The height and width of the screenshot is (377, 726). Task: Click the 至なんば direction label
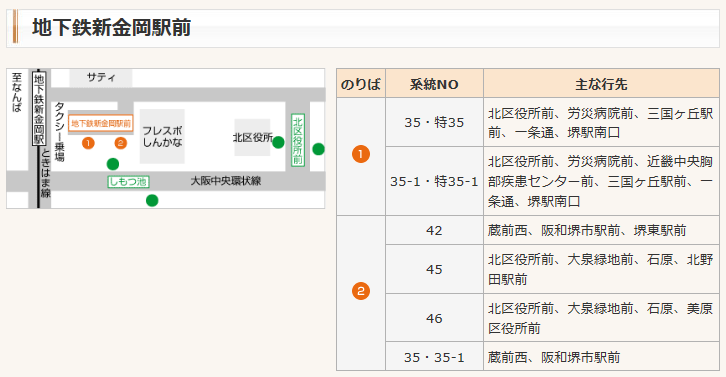[x=17, y=92]
